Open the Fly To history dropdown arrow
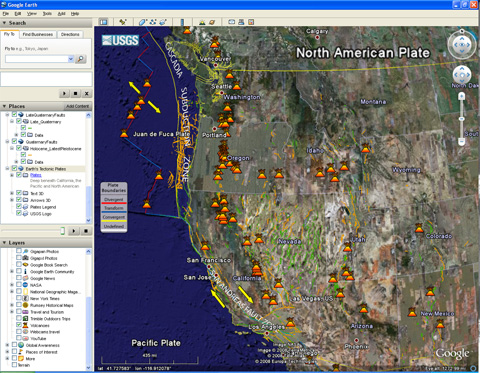Image resolution: width=480 pixels, height=373 pixels. 70,59
